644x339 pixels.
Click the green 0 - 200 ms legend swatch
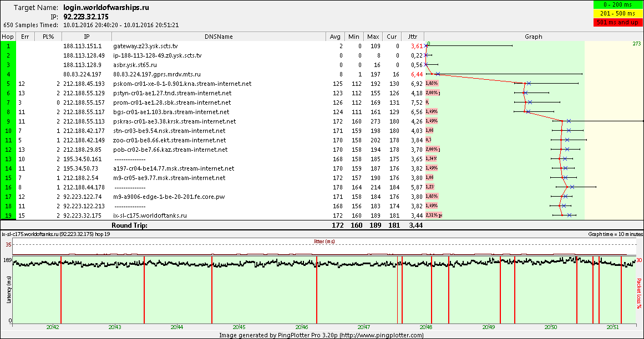(618, 4)
